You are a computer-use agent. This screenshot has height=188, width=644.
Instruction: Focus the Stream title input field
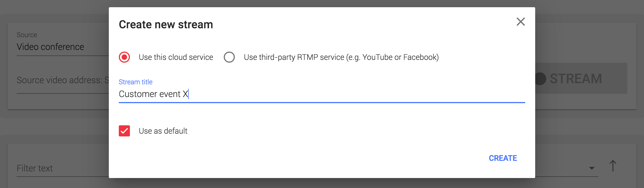[322, 94]
